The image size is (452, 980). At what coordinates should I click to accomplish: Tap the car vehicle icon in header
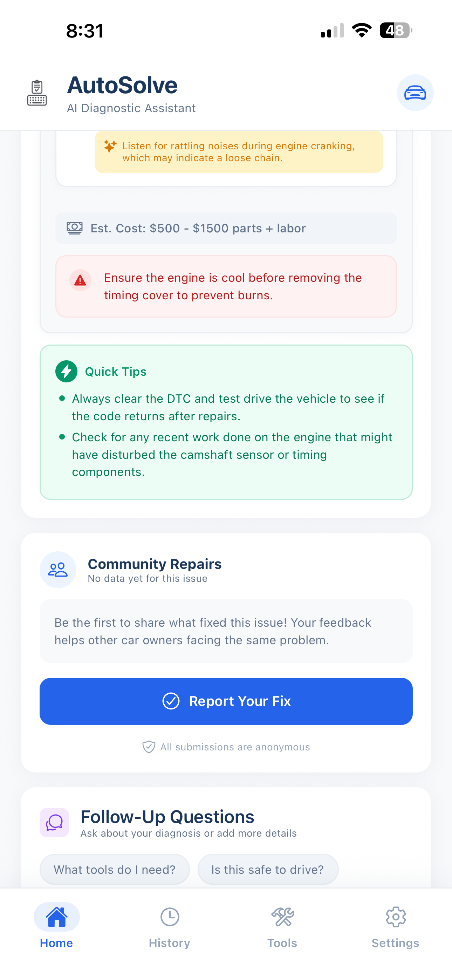[415, 93]
